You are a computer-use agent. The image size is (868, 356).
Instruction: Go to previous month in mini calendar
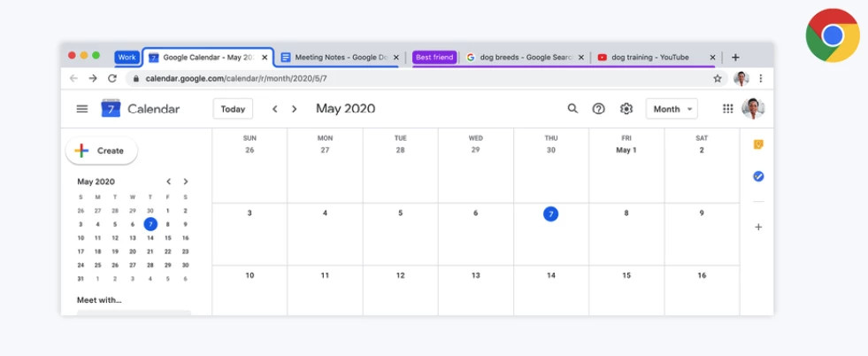tap(169, 182)
